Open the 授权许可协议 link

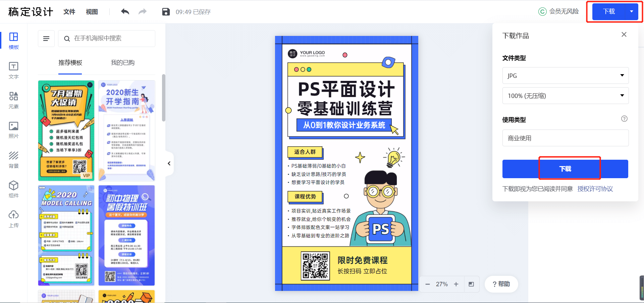(595, 189)
